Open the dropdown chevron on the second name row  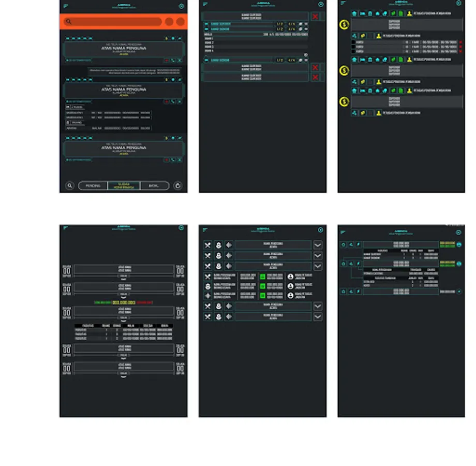point(318,256)
